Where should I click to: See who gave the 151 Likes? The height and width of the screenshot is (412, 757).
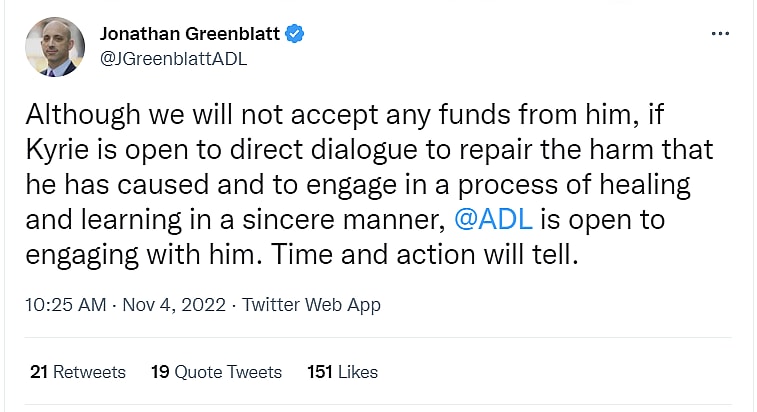click(x=342, y=372)
